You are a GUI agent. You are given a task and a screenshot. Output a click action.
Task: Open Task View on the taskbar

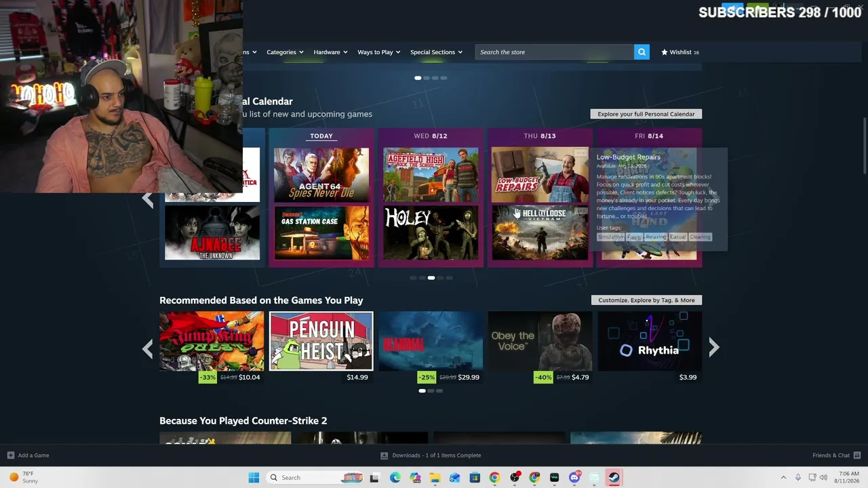pyautogui.click(x=374, y=478)
